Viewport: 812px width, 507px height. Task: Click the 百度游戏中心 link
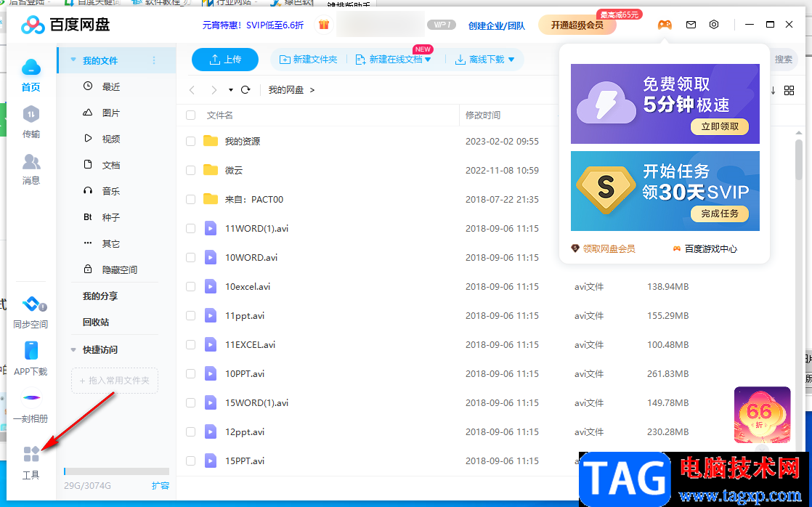[705, 248]
